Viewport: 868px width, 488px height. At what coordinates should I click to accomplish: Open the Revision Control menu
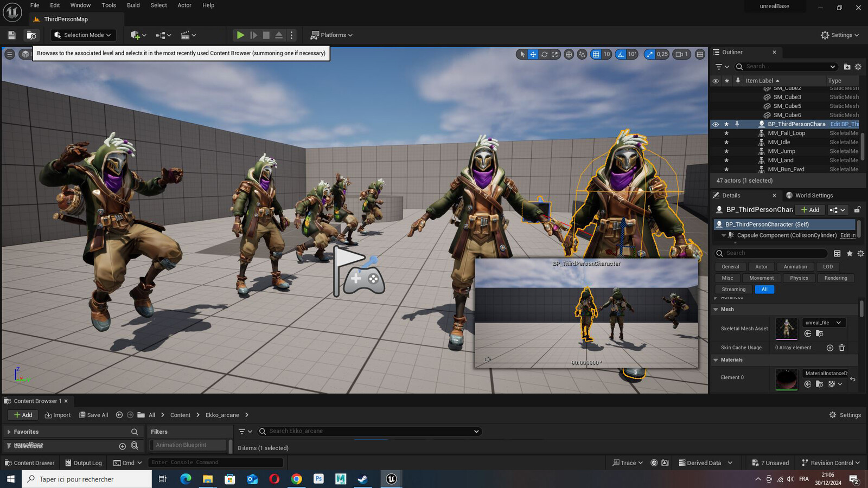click(x=831, y=463)
